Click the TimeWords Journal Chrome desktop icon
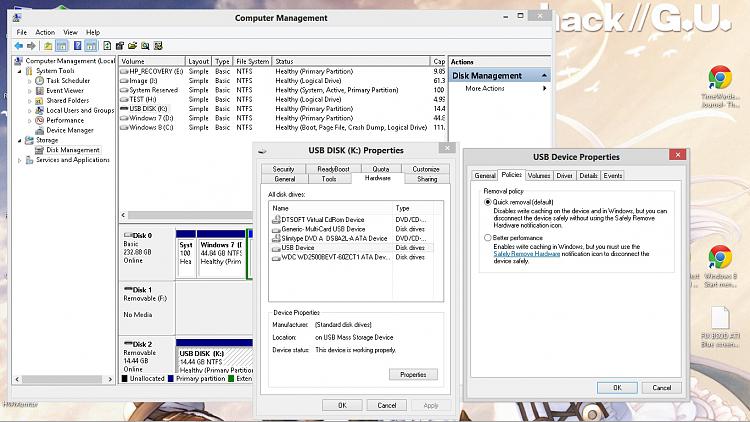This screenshot has height=422, width=750. tap(720, 78)
